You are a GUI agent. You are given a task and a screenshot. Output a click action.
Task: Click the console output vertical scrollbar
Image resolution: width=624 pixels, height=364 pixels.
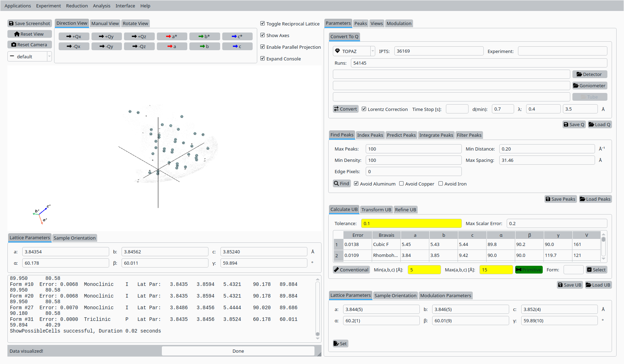coord(317,307)
